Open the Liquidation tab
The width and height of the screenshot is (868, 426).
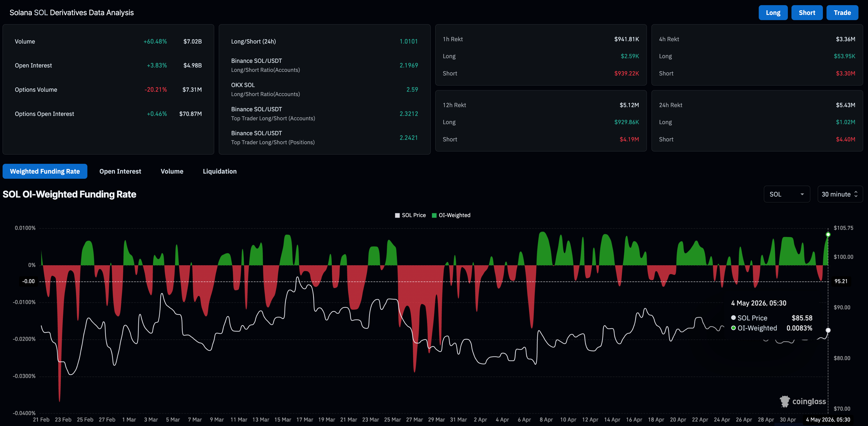tap(220, 171)
